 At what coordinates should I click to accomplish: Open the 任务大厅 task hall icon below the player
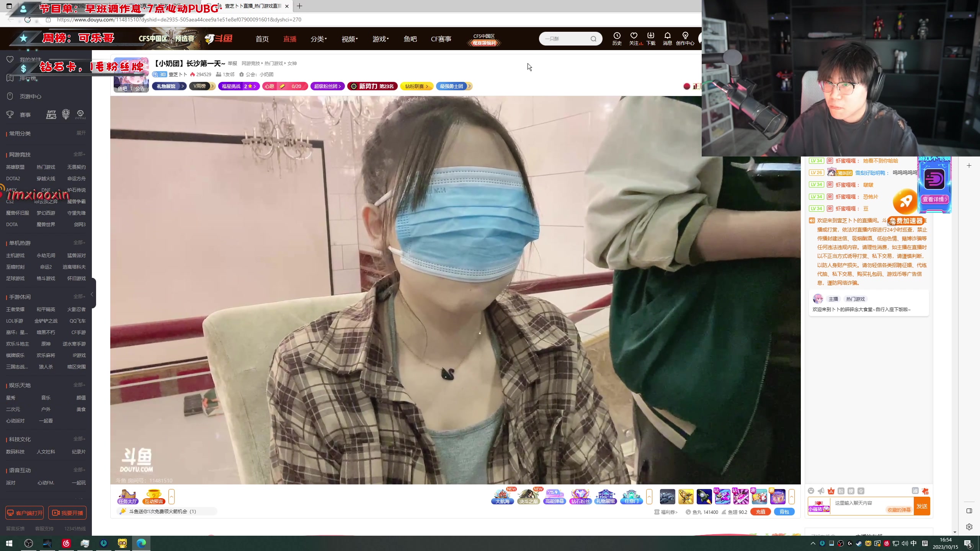pyautogui.click(x=127, y=496)
